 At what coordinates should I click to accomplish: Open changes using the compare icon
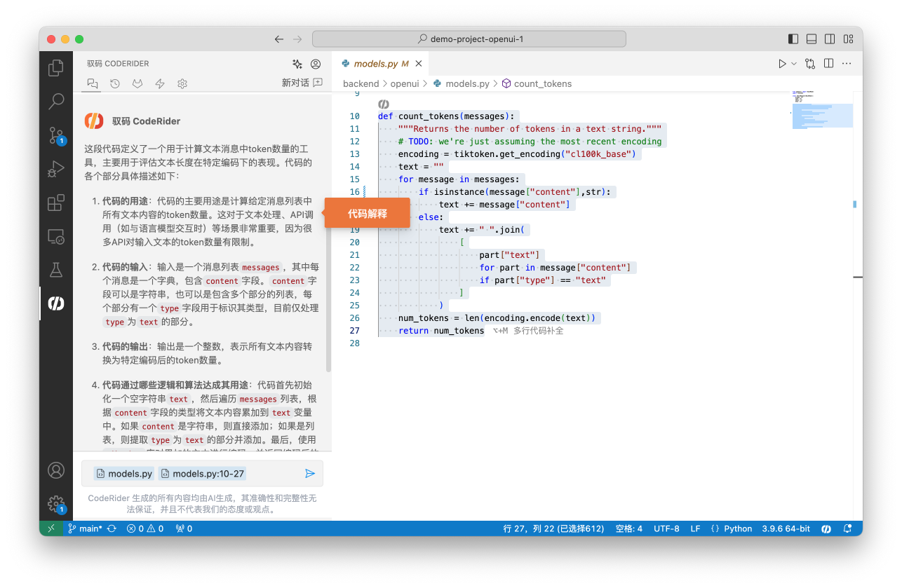pos(811,64)
